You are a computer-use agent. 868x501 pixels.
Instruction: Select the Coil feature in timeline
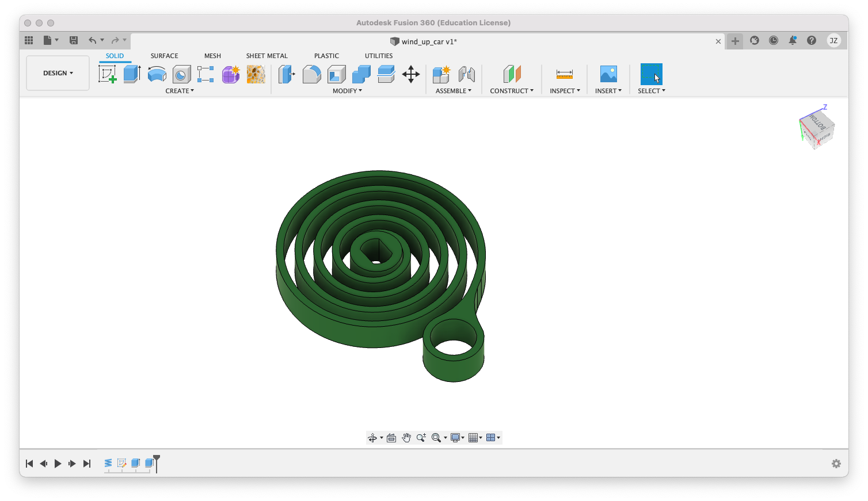(108, 463)
